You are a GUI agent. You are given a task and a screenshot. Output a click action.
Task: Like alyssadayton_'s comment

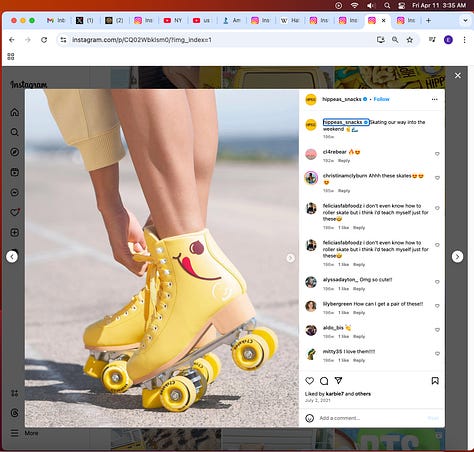[437, 282]
